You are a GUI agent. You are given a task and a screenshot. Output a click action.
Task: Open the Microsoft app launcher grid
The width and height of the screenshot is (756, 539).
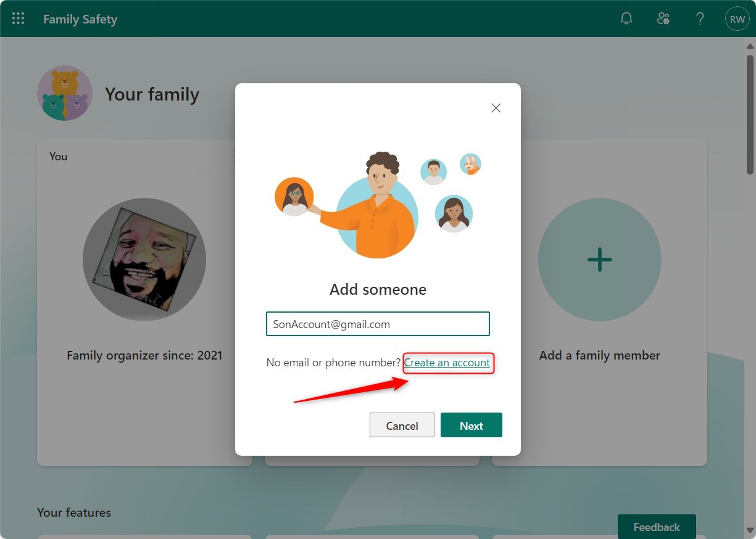(18, 18)
